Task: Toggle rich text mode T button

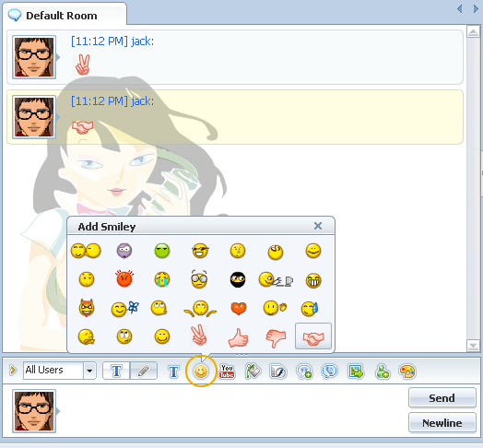Action: (116, 371)
